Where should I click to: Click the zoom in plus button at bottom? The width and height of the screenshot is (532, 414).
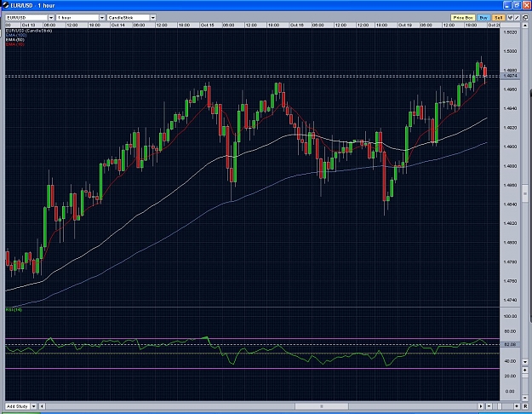pyautogui.click(x=517, y=406)
